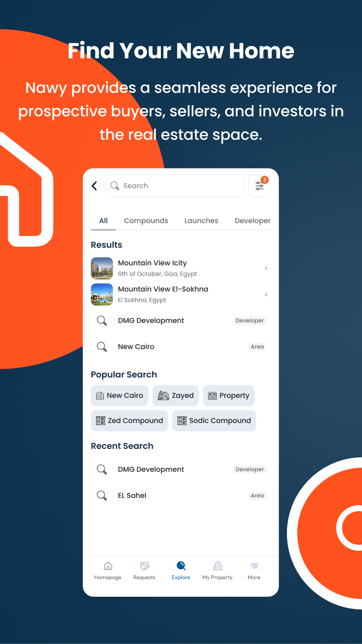Click Developer tag on Results DMG Development
Viewport: 362px width, 644px height.
[x=250, y=320]
